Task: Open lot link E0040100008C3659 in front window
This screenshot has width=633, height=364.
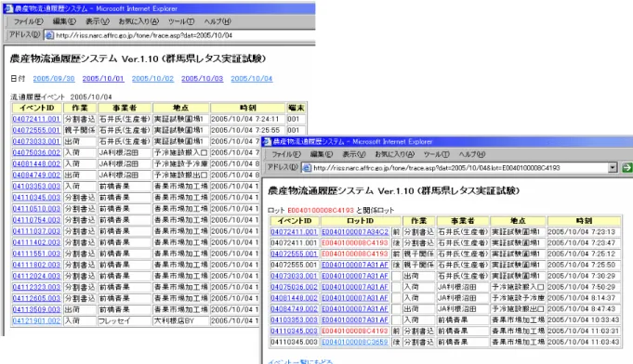Action: [355, 342]
